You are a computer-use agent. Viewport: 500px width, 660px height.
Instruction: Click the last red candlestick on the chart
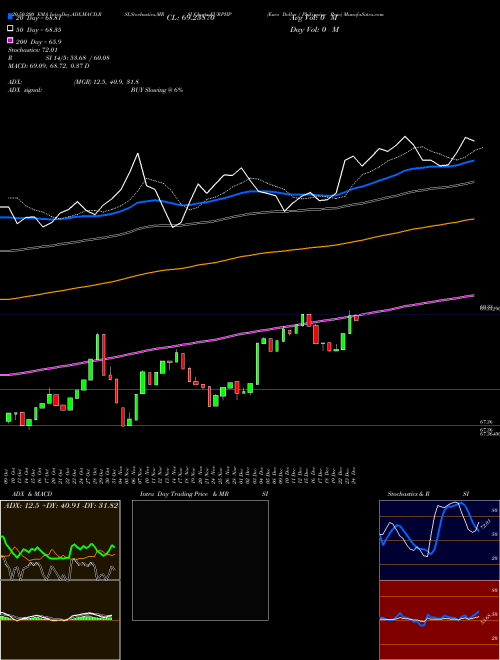click(356, 318)
